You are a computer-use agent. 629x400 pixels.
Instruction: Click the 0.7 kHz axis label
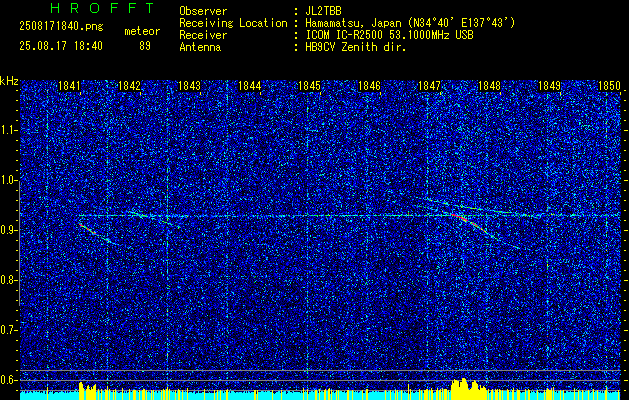9,330
